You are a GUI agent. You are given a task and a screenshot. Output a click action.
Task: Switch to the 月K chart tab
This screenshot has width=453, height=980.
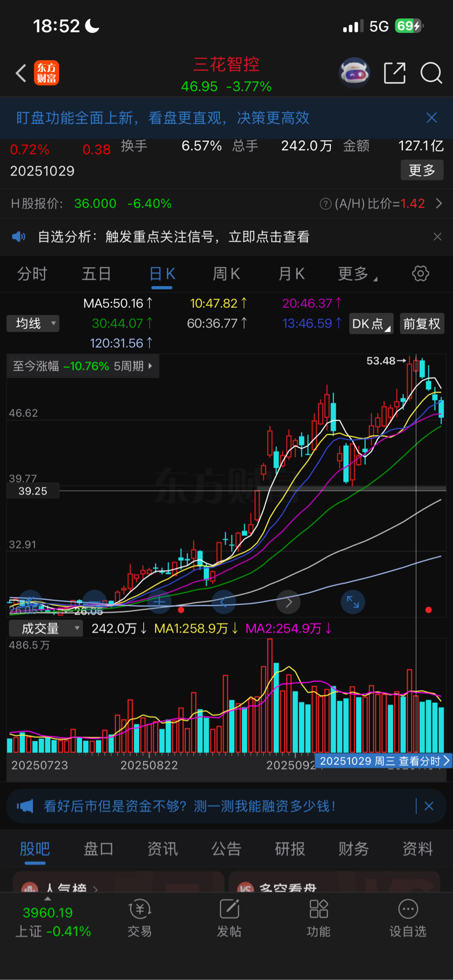click(291, 274)
